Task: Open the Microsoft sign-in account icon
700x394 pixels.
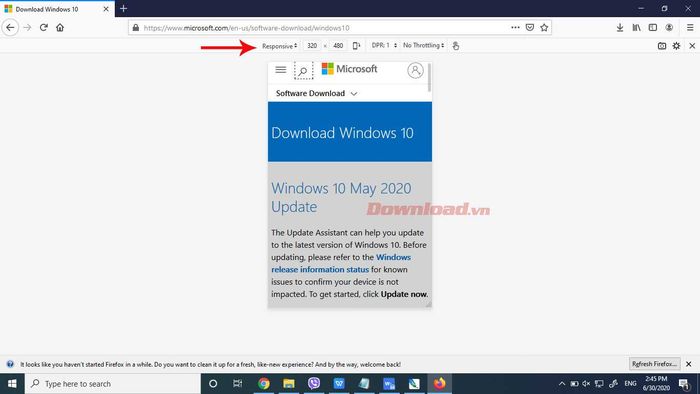Action: (x=415, y=70)
